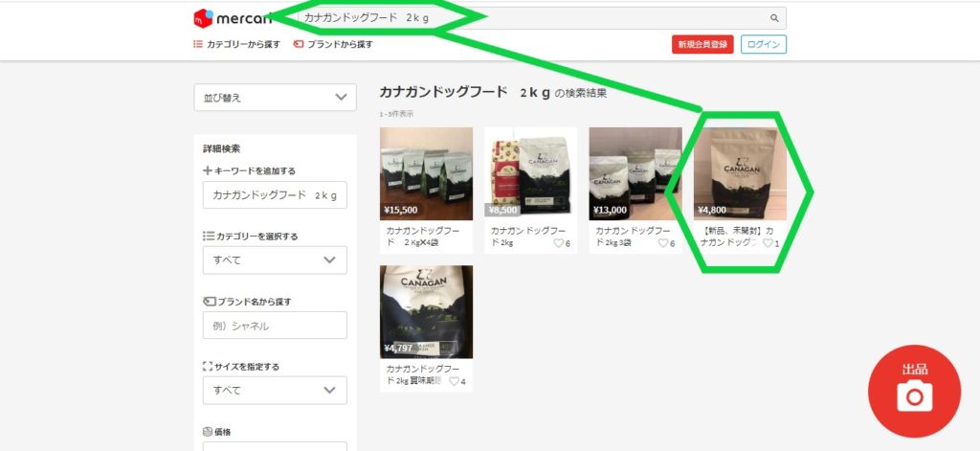Click the brand name input field

(x=275, y=326)
